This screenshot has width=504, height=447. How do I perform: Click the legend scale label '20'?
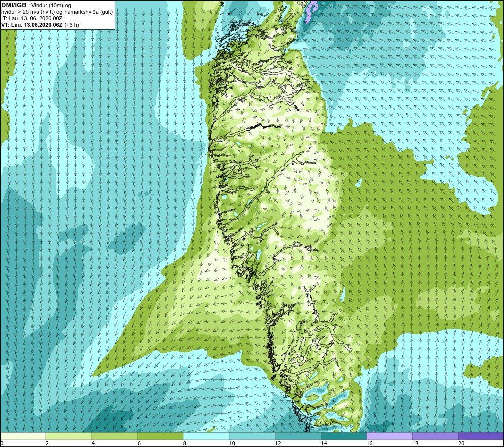(x=461, y=443)
